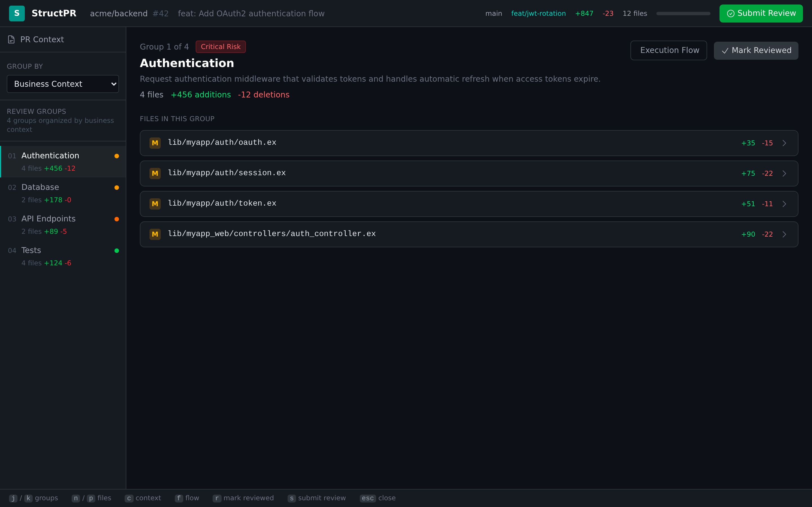Image resolution: width=812 pixels, height=507 pixels.
Task: Toggle Mark Reviewed state
Action: tap(756, 50)
